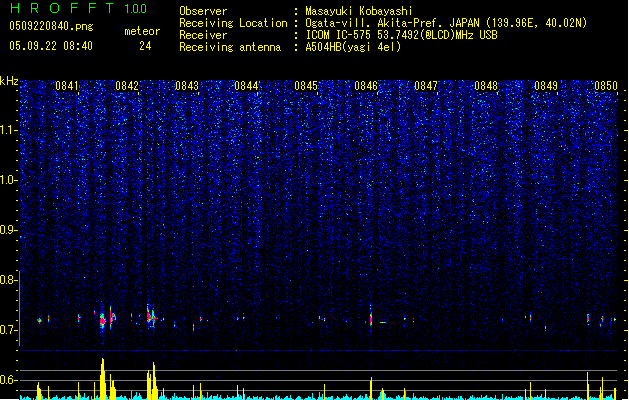The image size is (629, 400).
Task: Click the 0.8 frequency axis label
Action: [8, 280]
